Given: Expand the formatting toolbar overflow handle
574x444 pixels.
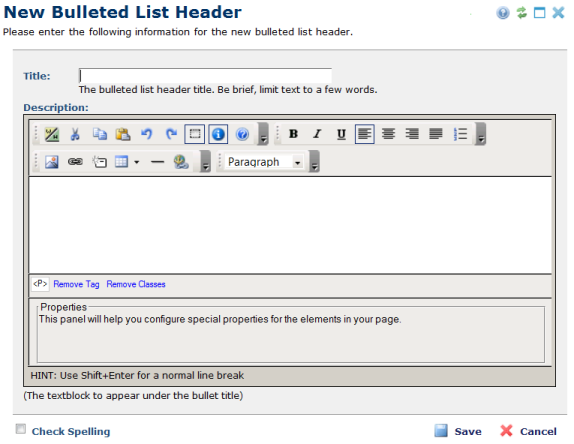Looking at the screenshot, I should [481, 134].
